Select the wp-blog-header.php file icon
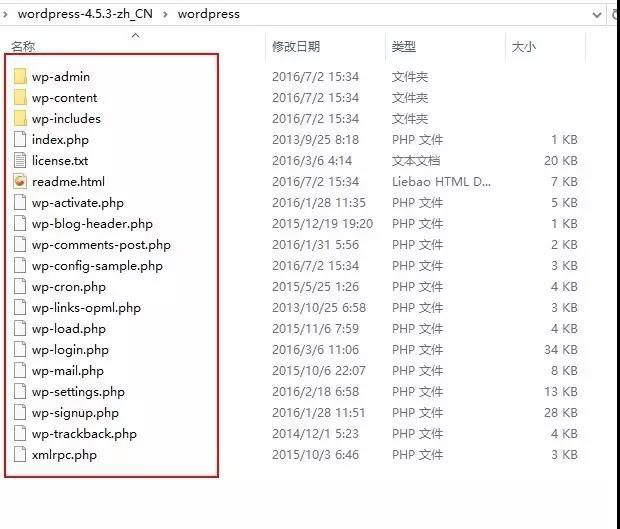 (20, 223)
